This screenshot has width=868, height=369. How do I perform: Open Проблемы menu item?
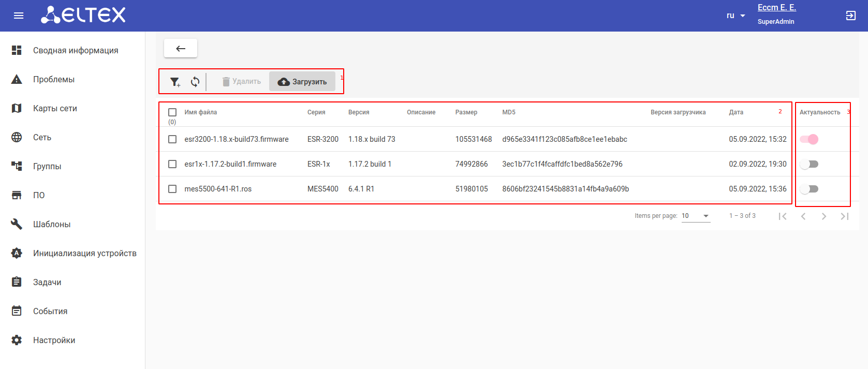coord(72,79)
